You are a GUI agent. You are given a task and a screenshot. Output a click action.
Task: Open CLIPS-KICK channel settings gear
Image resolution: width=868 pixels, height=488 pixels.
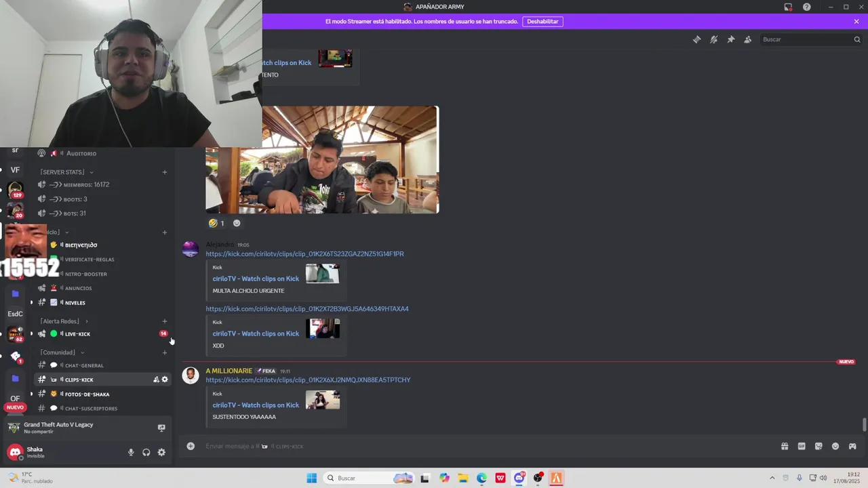point(164,380)
